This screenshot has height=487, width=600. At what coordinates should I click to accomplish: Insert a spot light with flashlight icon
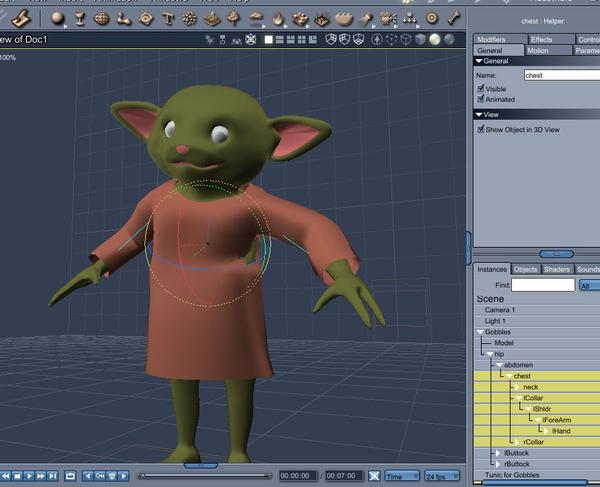point(365,18)
